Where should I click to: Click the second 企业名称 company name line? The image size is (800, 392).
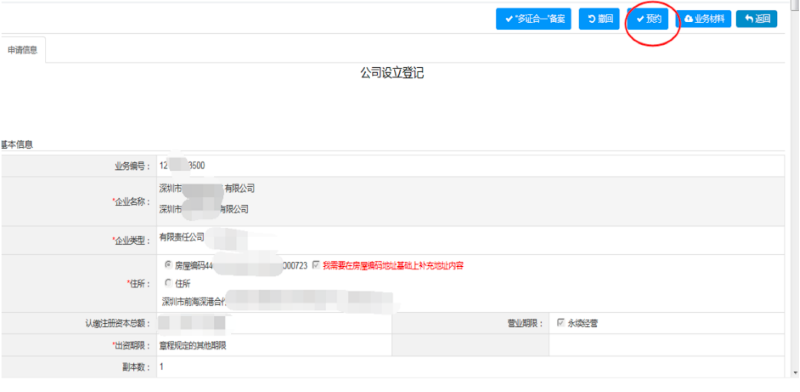pyautogui.click(x=204, y=209)
